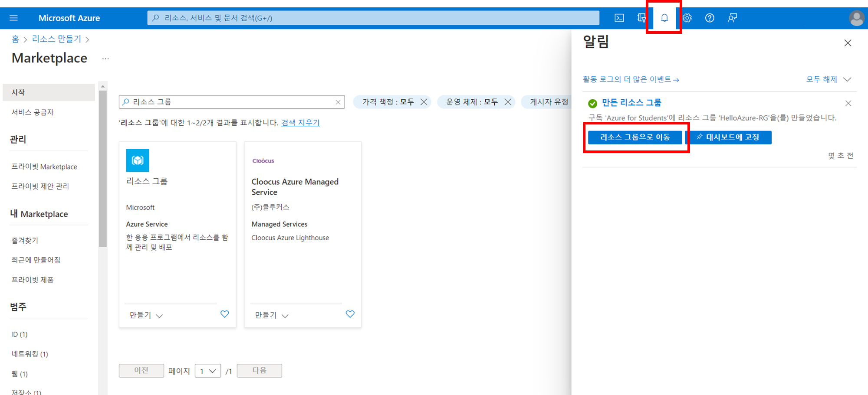Focus the Marketplace search field
The image size is (868, 395).
click(x=232, y=102)
